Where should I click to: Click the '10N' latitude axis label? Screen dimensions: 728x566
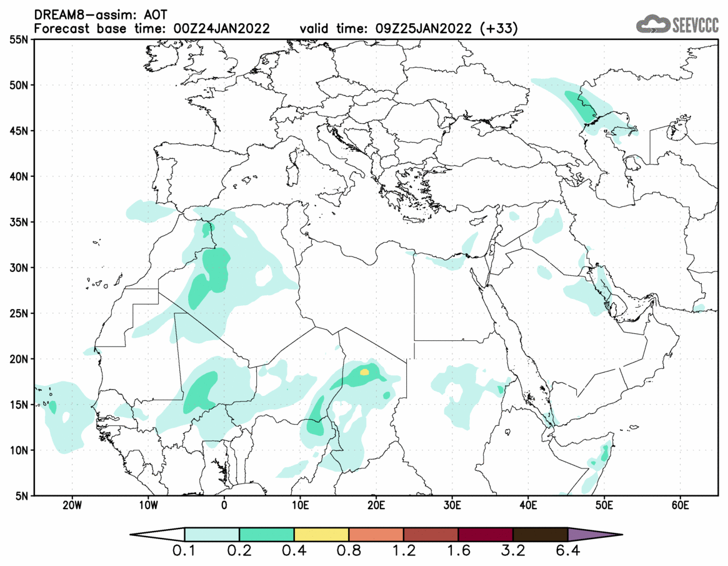19,450
